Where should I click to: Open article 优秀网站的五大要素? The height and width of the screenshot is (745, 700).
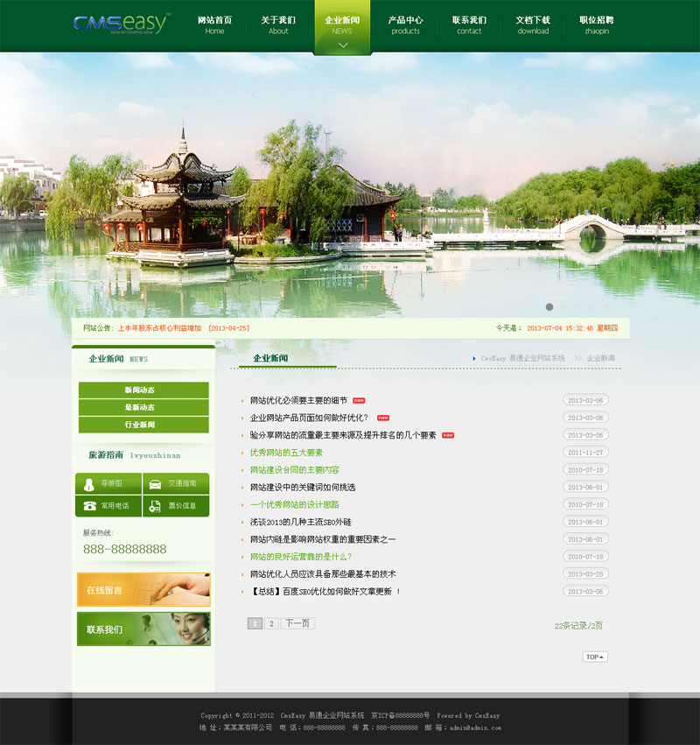coord(286,453)
